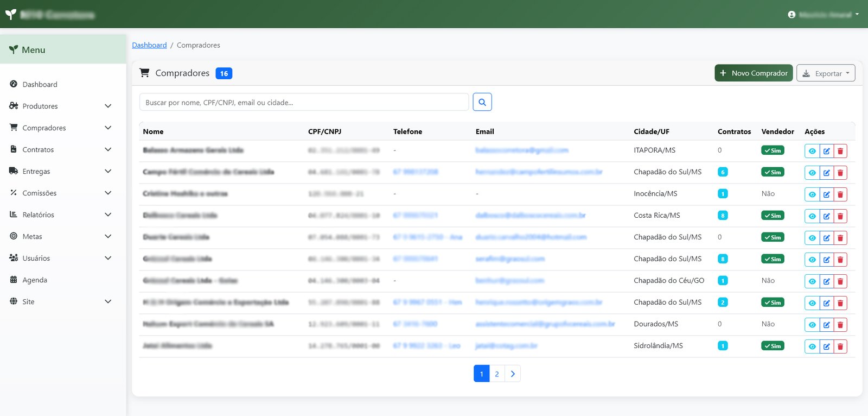This screenshot has height=416, width=868.
Task: Expand the Site submenu chevron
Action: point(108,301)
